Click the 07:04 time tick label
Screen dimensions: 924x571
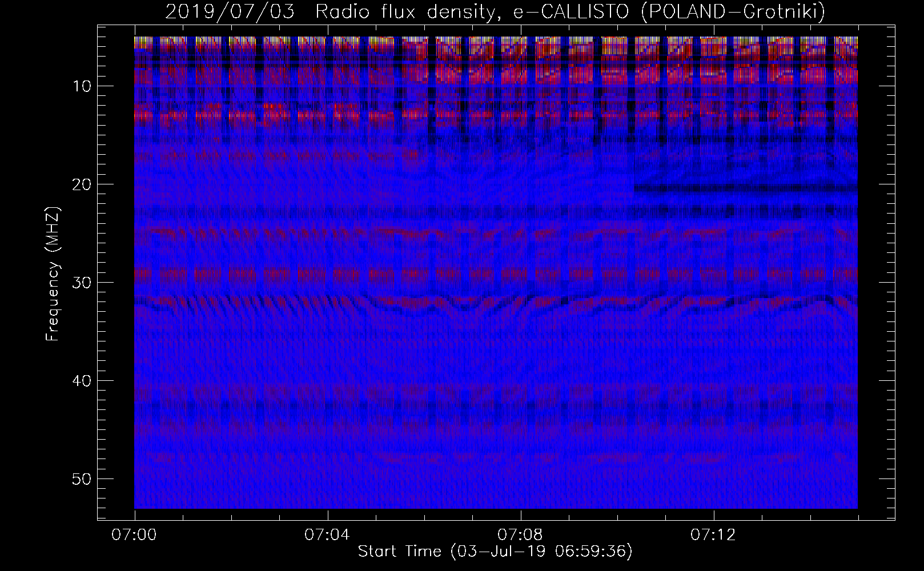328,535
